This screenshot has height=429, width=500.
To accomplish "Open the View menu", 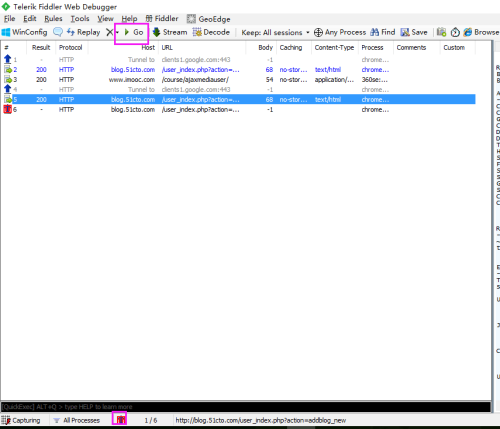I will pyautogui.click(x=105, y=19).
